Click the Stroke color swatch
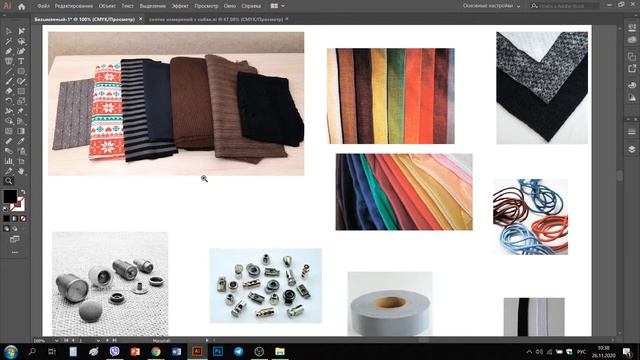 (x=18, y=204)
